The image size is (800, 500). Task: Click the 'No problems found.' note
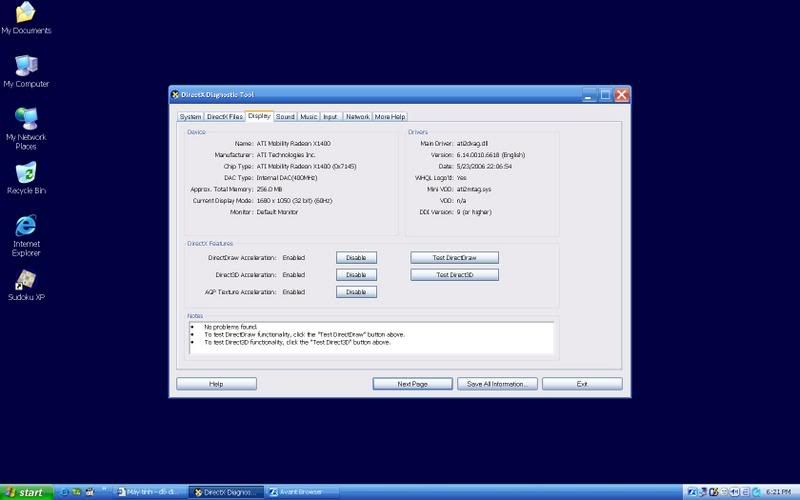pyautogui.click(x=231, y=327)
